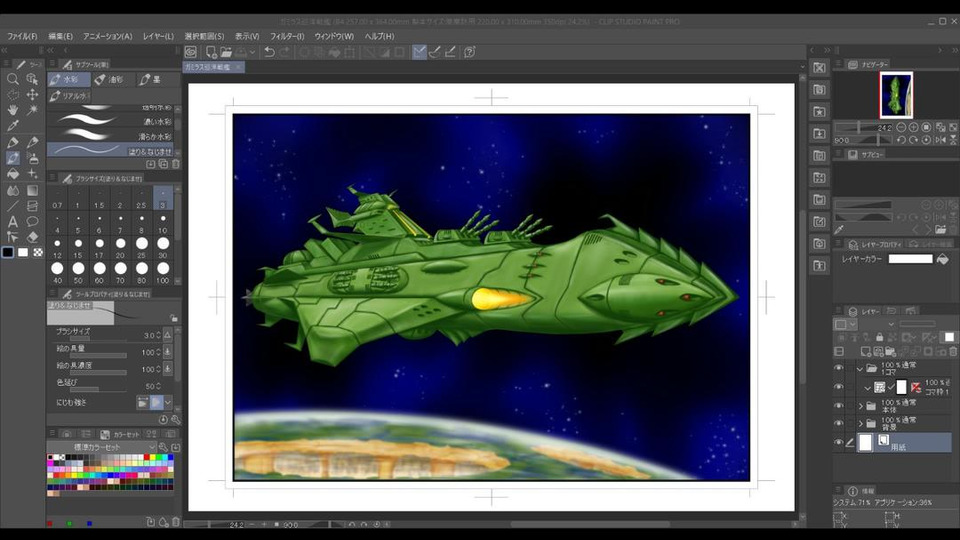This screenshot has width=960, height=540.
Task: Click Flip horizontal icon in Navigator
Action: click(x=940, y=140)
